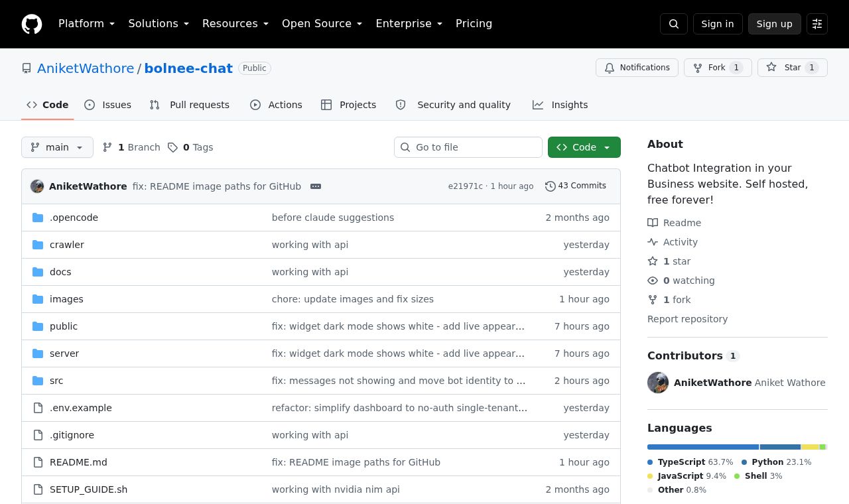The height and width of the screenshot is (504, 849).
Task: View the 1 star stargazers link
Action: (669, 261)
